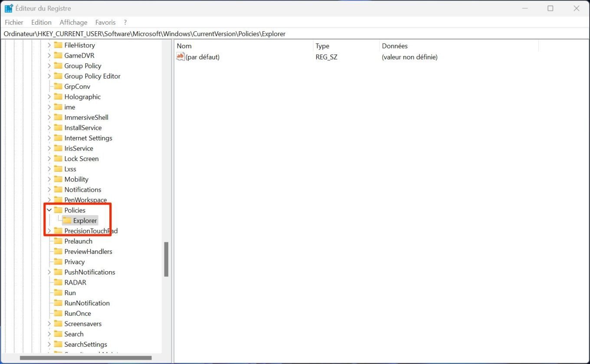Select the PenWorkspace key label

pyautogui.click(x=85, y=200)
